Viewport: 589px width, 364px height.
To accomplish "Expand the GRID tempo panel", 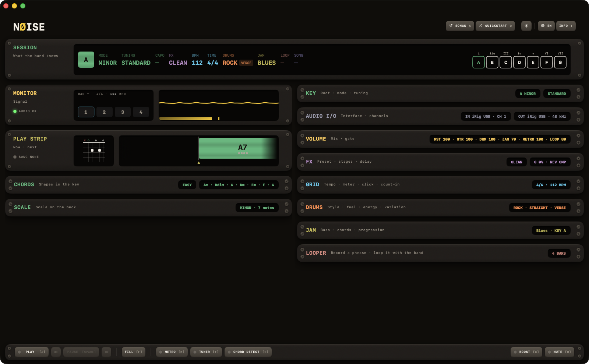I will (x=440, y=185).
